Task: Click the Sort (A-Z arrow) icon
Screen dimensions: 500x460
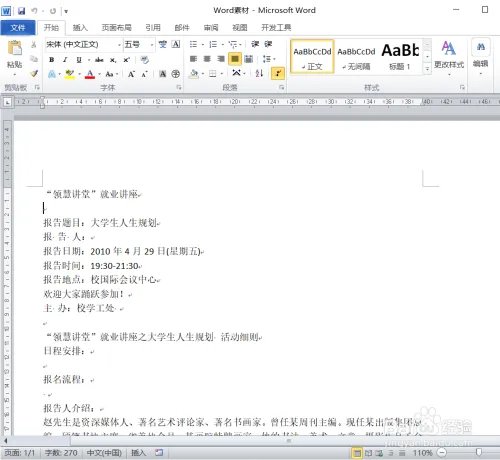Action: (259, 73)
